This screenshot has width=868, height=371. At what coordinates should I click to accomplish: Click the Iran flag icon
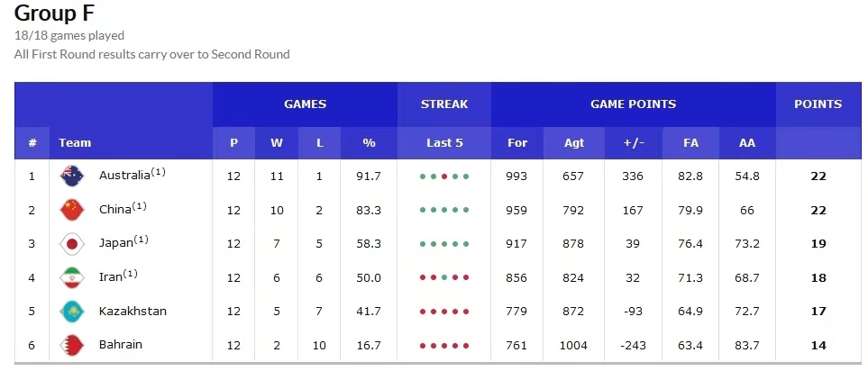71,277
